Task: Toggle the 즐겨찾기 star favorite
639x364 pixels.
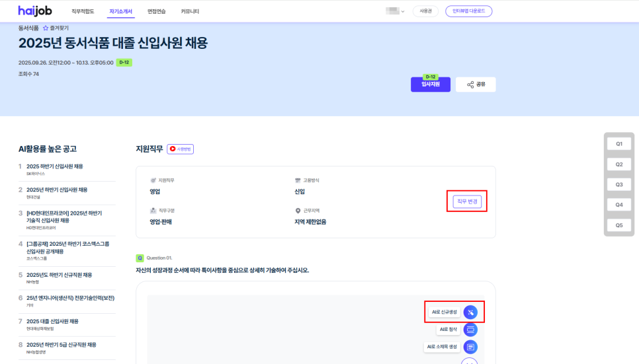Action: (46, 28)
